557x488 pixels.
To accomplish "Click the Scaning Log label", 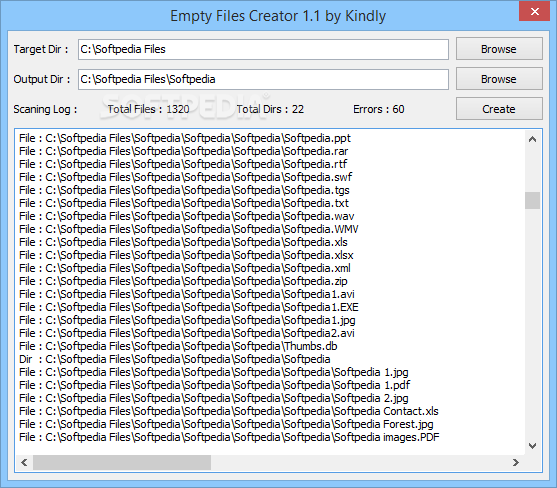I will tap(45, 109).
